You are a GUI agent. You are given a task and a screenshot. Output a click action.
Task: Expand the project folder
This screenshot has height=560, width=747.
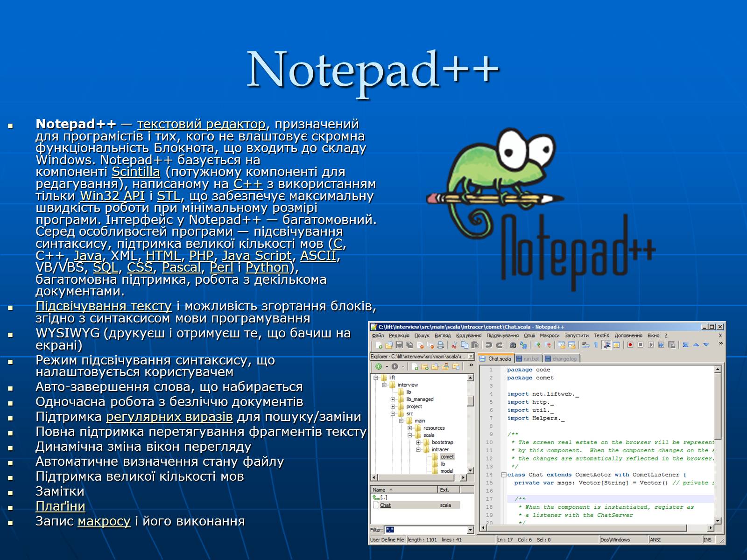tap(393, 406)
